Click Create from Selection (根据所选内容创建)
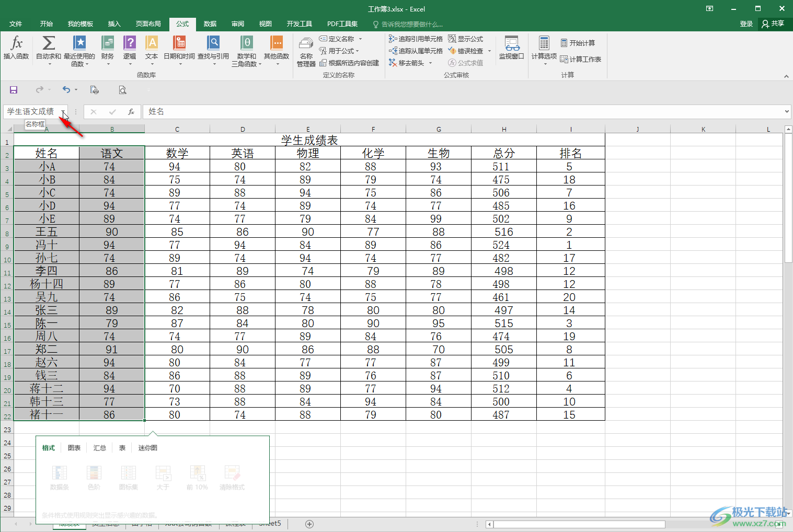The width and height of the screenshot is (793, 532). [x=349, y=63]
